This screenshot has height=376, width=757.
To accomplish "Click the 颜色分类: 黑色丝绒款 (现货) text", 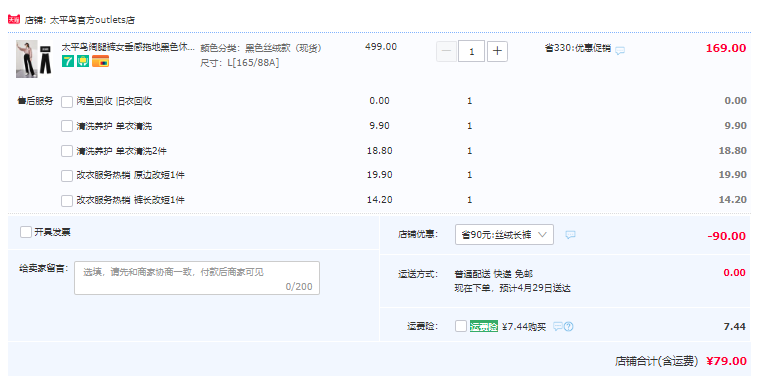I will (261, 48).
